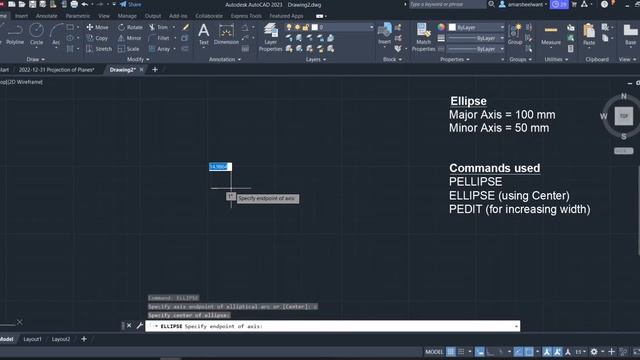Toggle snap mode in status bar
Image resolution: width=640 pixels, height=360 pixels.
click(461, 352)
